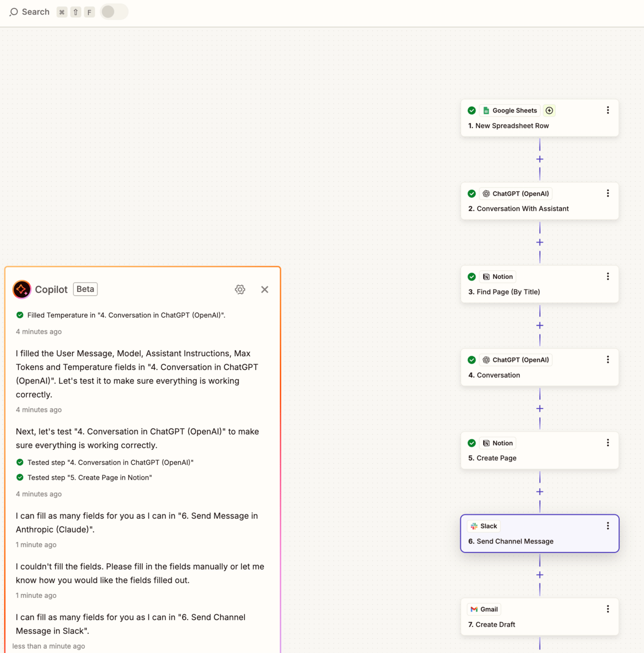The height and width of the screenshot is (653, 644).
Task: Close the Copilot panel
Action: click(265, 289)
